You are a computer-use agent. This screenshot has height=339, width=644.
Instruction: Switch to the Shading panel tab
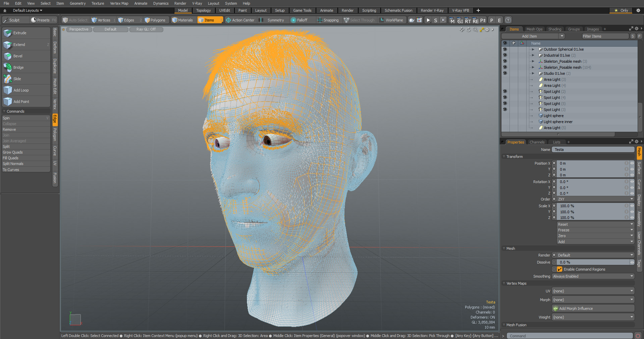click(554, 29)
